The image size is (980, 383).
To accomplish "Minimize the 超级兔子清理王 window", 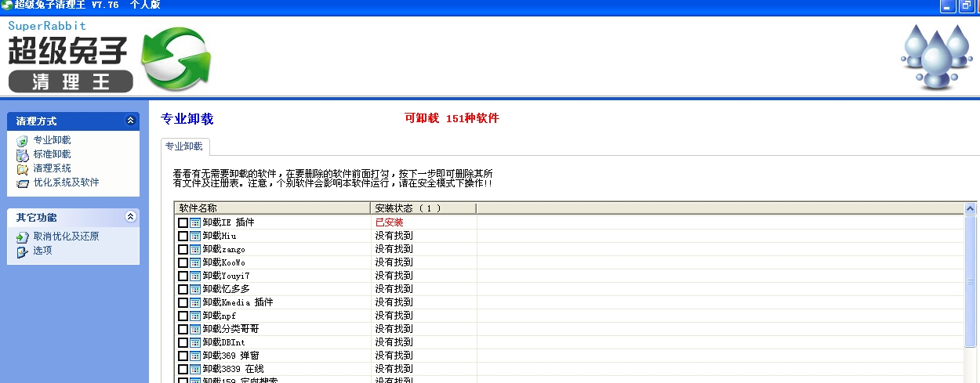I will pos(948,5).
